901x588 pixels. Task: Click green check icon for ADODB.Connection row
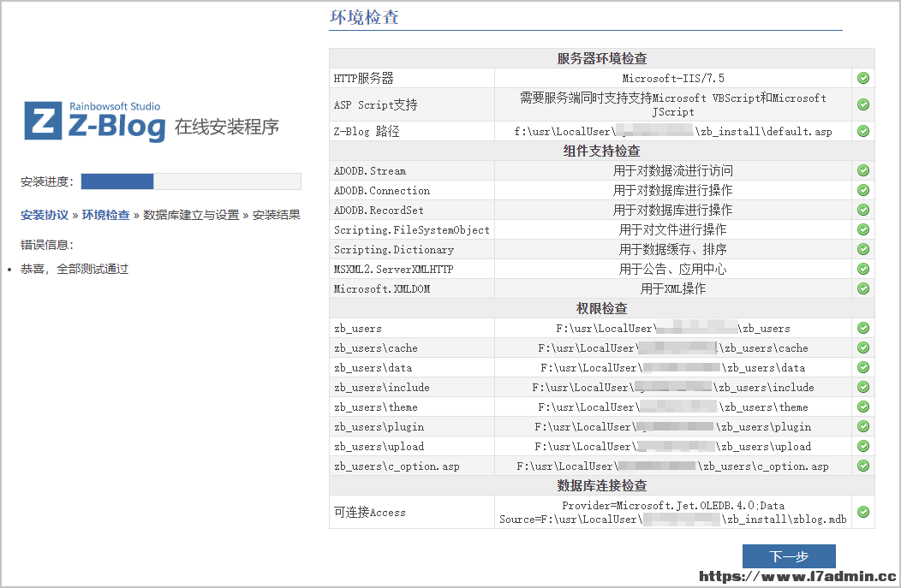[x=863, y=190]
